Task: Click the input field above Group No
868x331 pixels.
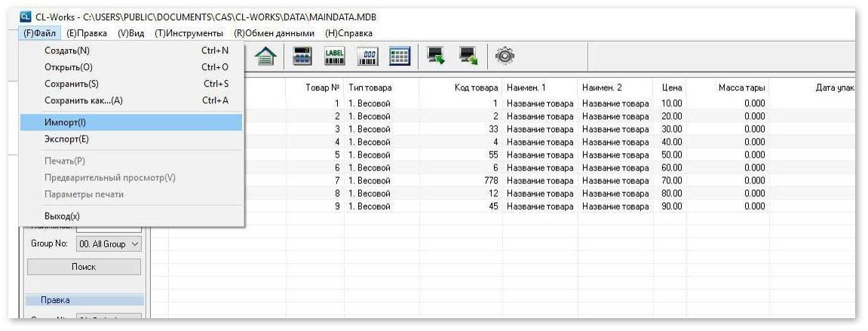Action: [x=109, y=228]
